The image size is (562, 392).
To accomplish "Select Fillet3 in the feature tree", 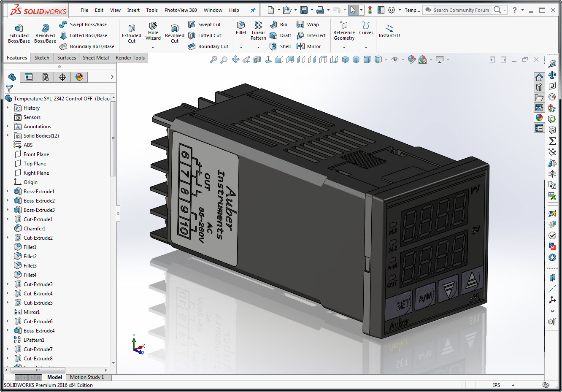I will pos(30,265).
